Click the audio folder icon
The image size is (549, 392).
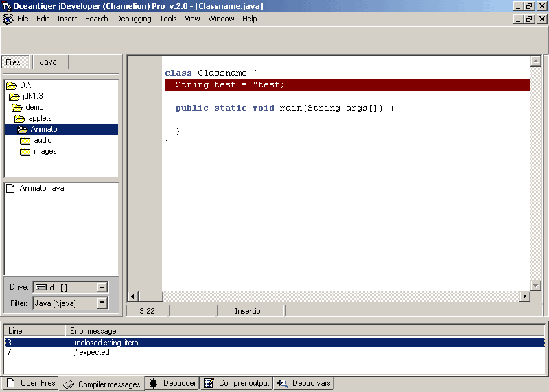click(25, 141)
